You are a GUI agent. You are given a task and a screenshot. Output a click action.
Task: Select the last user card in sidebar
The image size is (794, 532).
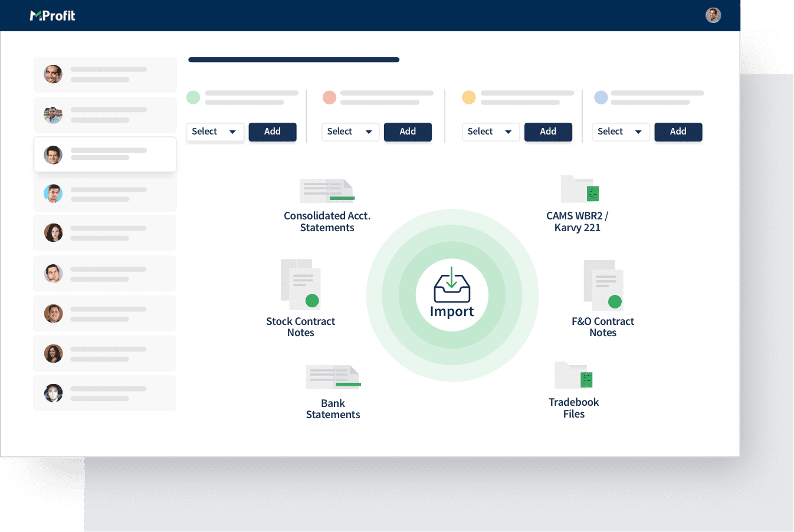105,393
